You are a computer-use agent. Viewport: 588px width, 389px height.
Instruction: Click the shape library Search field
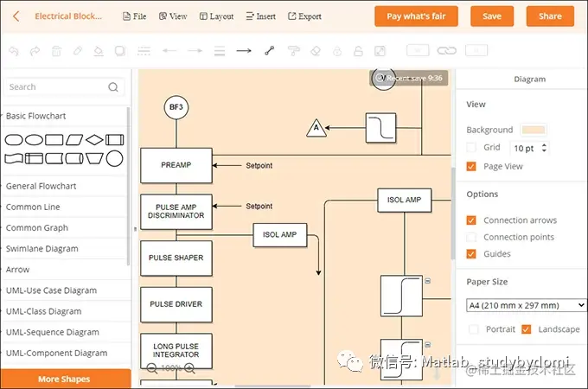65,87
